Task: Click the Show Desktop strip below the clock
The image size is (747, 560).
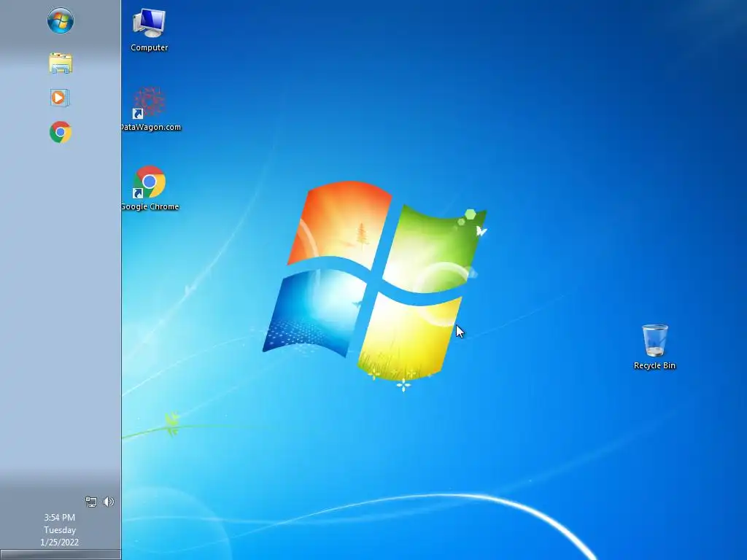Action: [61, 555]
